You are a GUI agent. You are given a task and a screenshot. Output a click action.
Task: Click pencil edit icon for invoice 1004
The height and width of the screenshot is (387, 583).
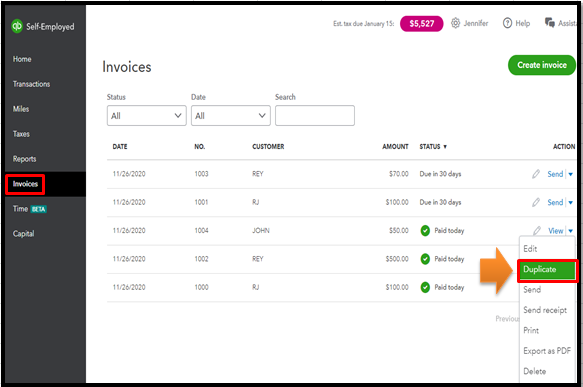point(537,230)
